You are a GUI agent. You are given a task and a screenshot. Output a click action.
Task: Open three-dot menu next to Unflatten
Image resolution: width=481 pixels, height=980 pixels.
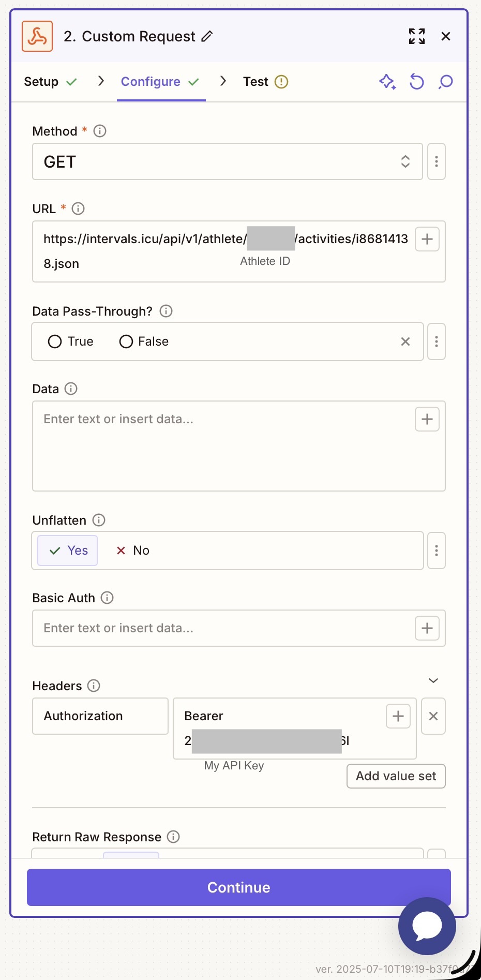point(437,551)
